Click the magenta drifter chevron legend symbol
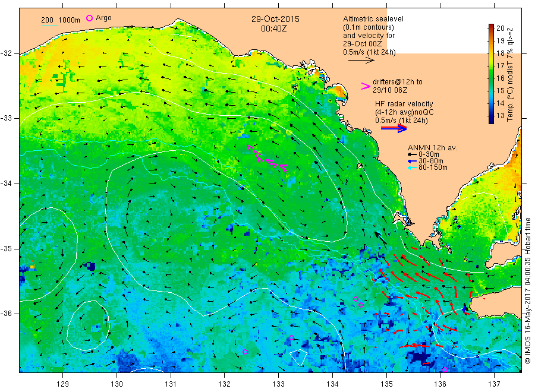The height and width of the screenshot is (392, 535). (x=366, y=86)
